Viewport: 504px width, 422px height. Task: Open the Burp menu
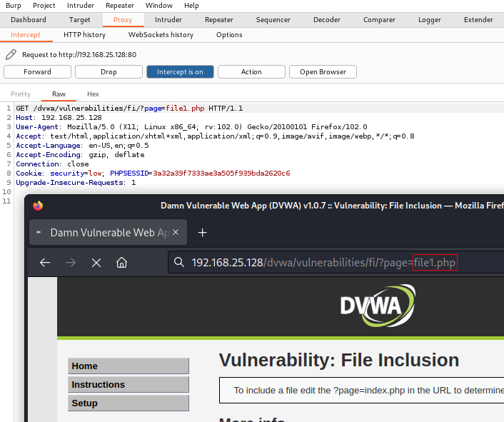pyautogui.click(x=13, y=6)
